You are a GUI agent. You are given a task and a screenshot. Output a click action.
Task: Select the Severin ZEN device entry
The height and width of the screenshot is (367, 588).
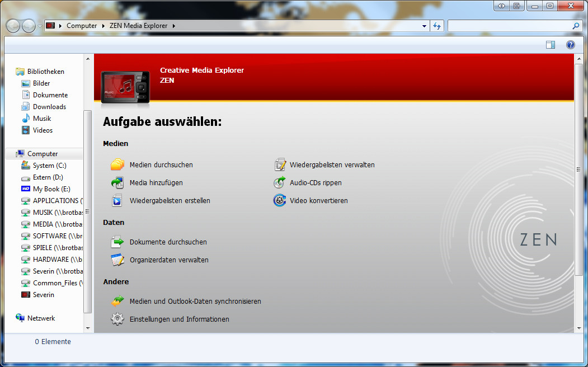point(38,295)
